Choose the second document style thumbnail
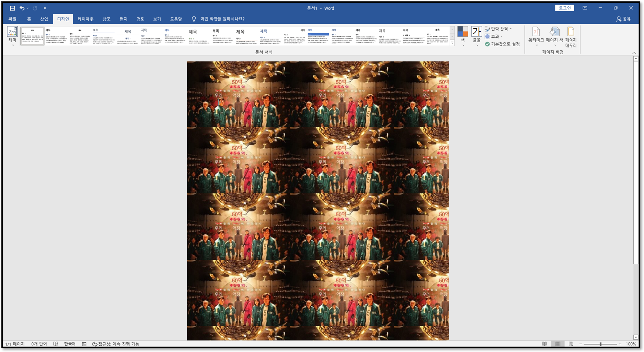 tap(56, 36)
